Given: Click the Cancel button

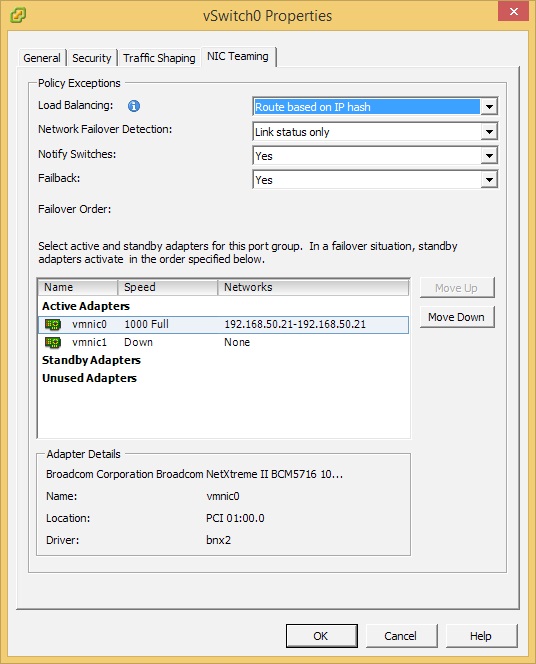Looking at the screenshot, I should 401,636.
